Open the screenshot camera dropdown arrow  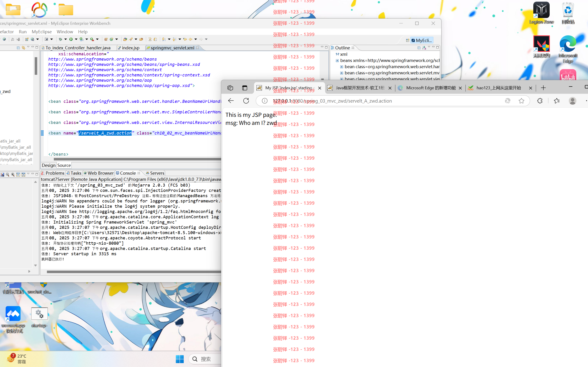(51, 39)
